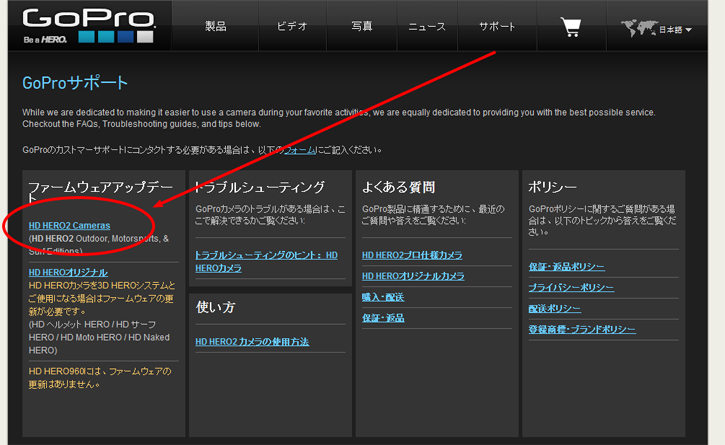Open the 保証・返品ポリシー link

coord(566,267)
